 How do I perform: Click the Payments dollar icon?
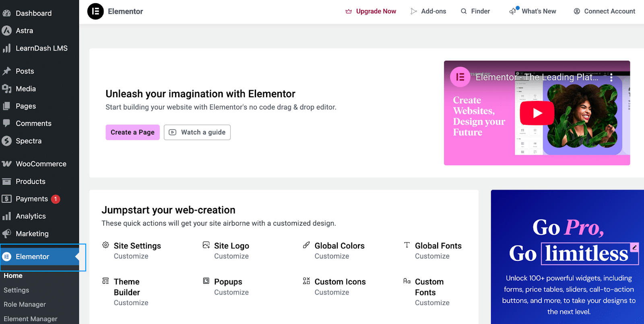click(x=6, y=199)
